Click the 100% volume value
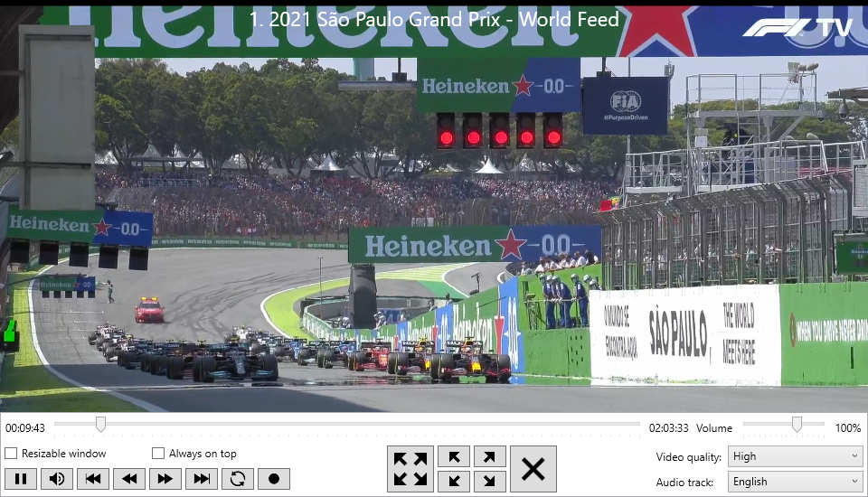Viewport: 868px width, 497px height. pos(847,427)
